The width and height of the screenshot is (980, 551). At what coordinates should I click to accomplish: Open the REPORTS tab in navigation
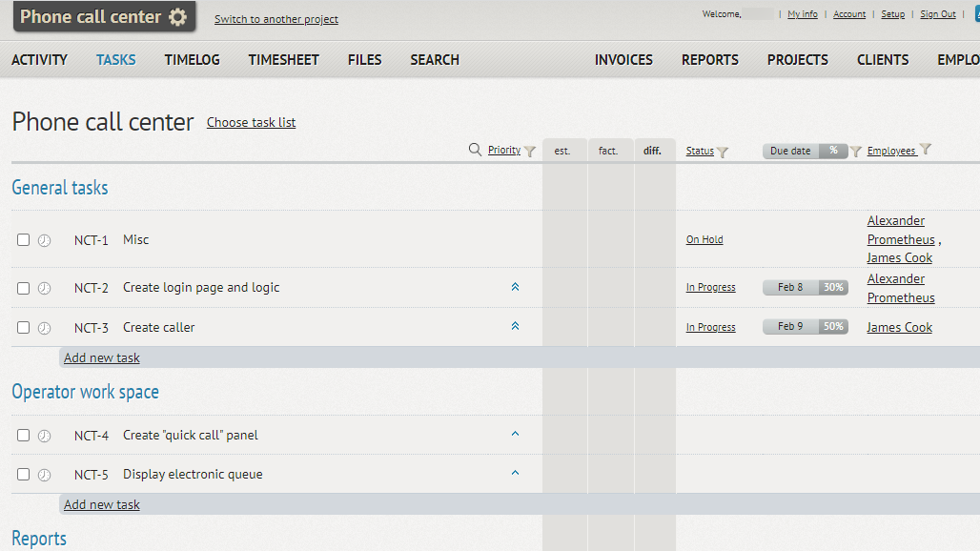coord(710,60)
